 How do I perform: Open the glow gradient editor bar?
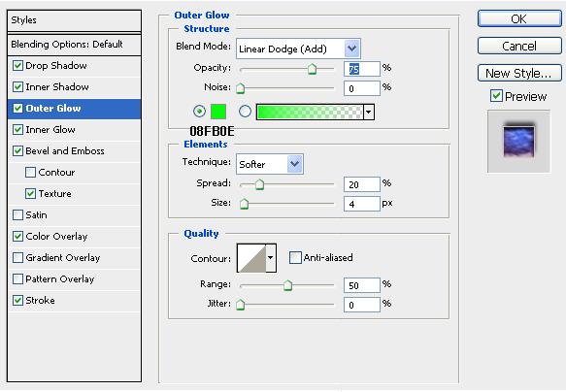pos(310,112)
